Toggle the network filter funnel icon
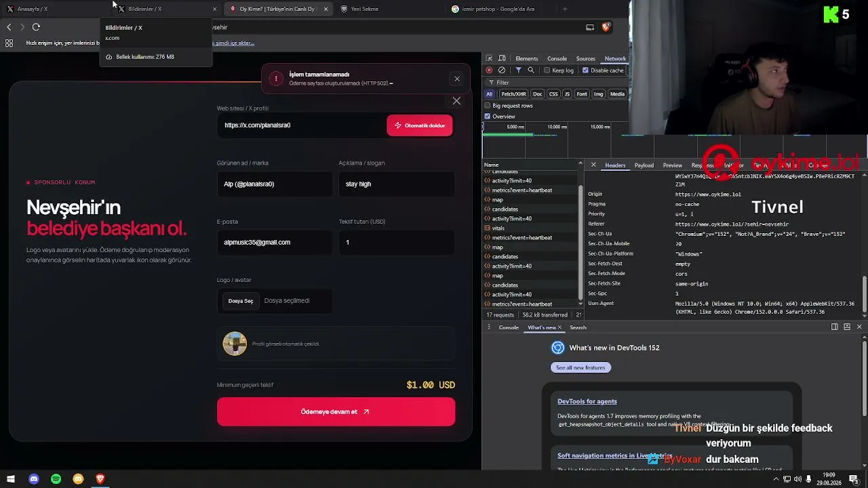 pyautogui.click(x=518, y=70)
